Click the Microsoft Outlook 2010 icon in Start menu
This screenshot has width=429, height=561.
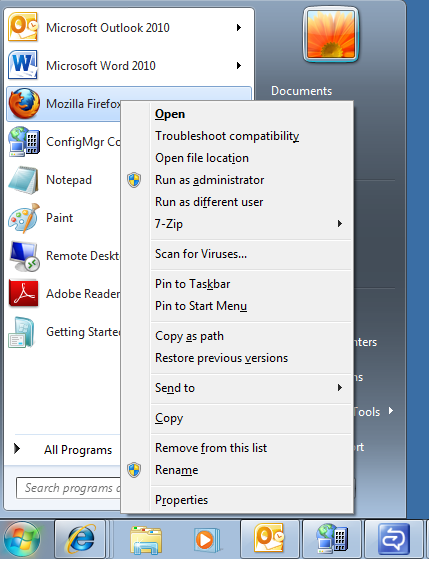23,27
